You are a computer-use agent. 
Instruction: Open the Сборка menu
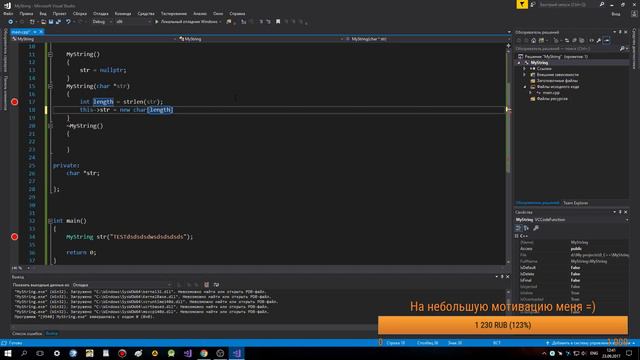click(x=80, y=13)
